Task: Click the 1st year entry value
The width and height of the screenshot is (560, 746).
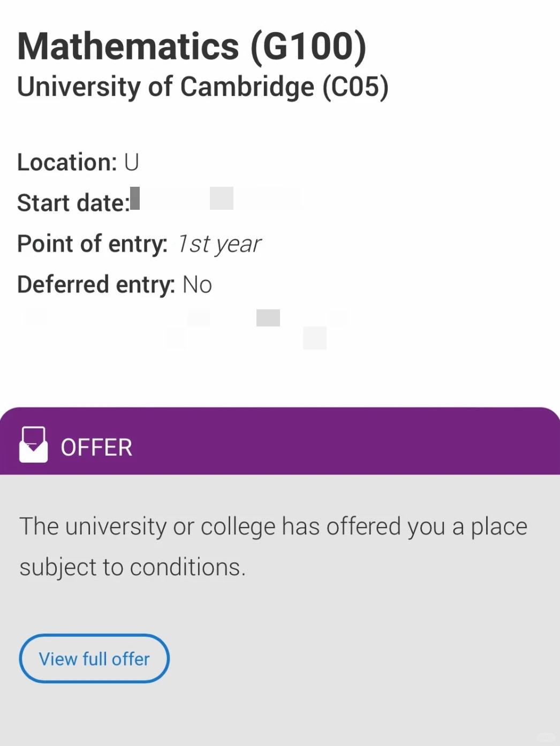Action: click(220, 245)
